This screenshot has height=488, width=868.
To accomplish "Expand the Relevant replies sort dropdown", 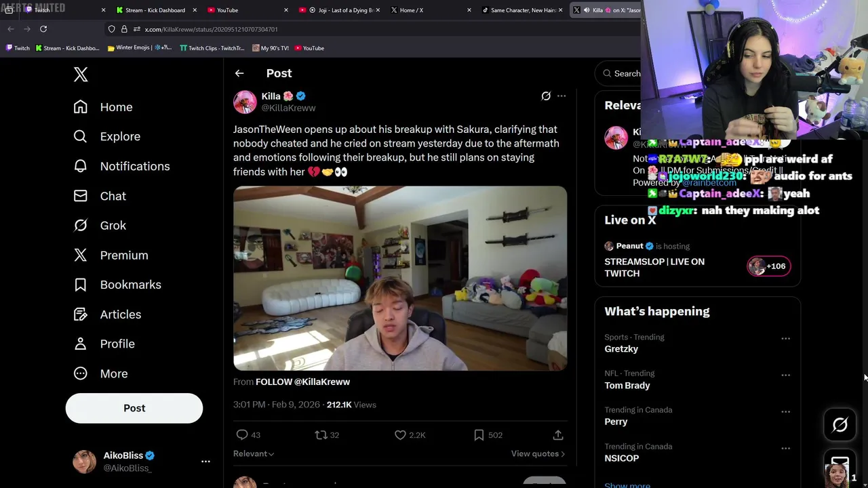I will tap(254, 453).
